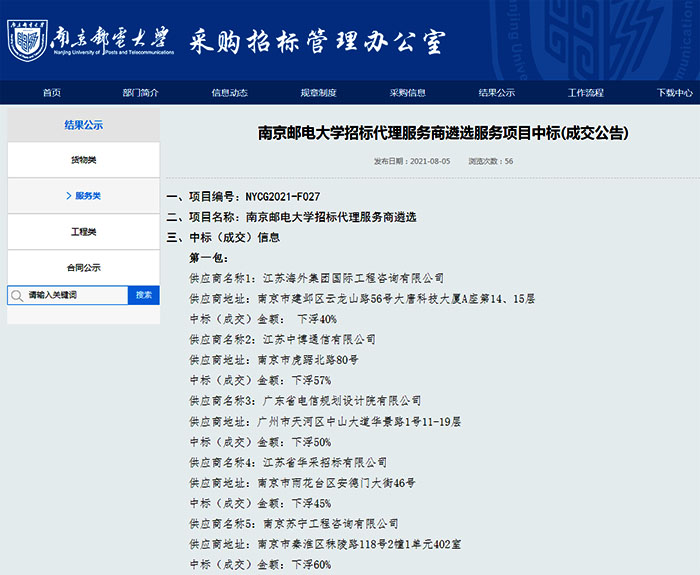
Task: Go to 部门简介 in the navigation bar
Action: coord(141,93)
